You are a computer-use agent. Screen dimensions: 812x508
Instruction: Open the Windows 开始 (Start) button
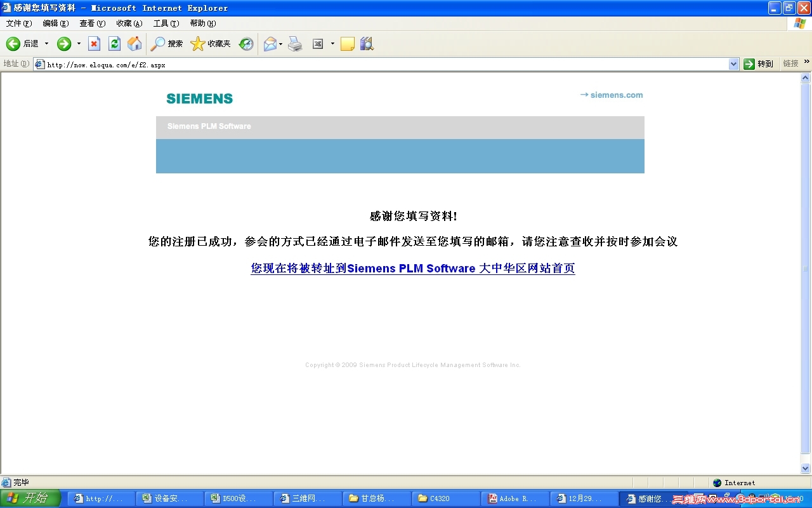pos(30,498)
